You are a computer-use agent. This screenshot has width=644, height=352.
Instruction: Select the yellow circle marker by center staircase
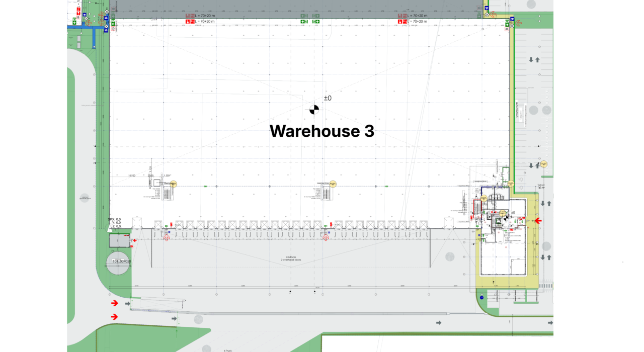[333, 184]
